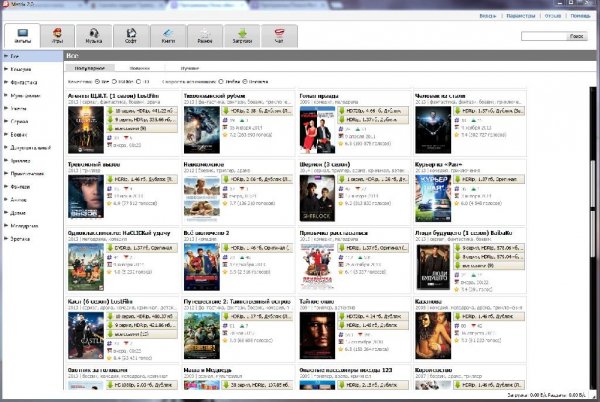The width and height of the screenshot is (600, 402).
Task: Open the Шерлок (3 сезон) title
Action: pos(325,164)
